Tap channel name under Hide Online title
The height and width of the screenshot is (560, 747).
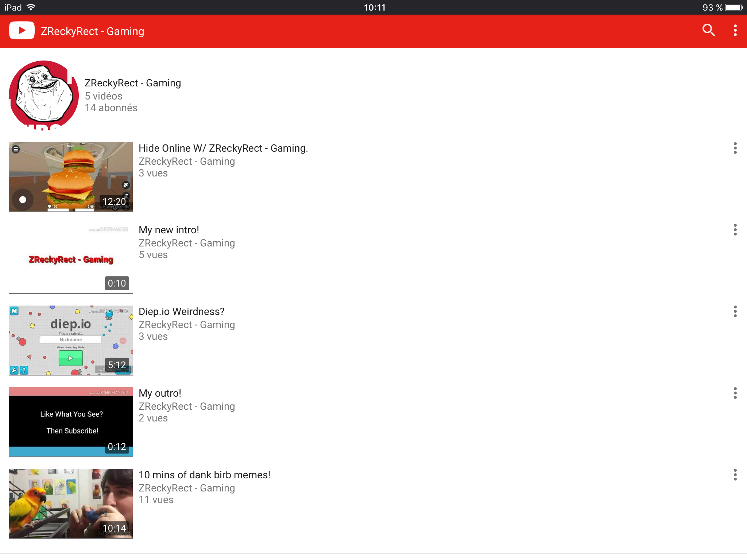[187, 162]
